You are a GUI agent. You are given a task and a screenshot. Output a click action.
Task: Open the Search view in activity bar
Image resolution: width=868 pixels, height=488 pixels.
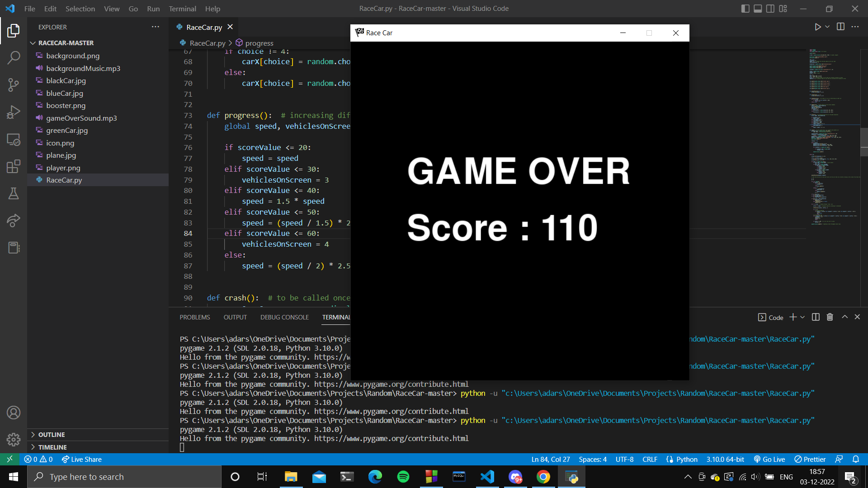click(14, 57)
